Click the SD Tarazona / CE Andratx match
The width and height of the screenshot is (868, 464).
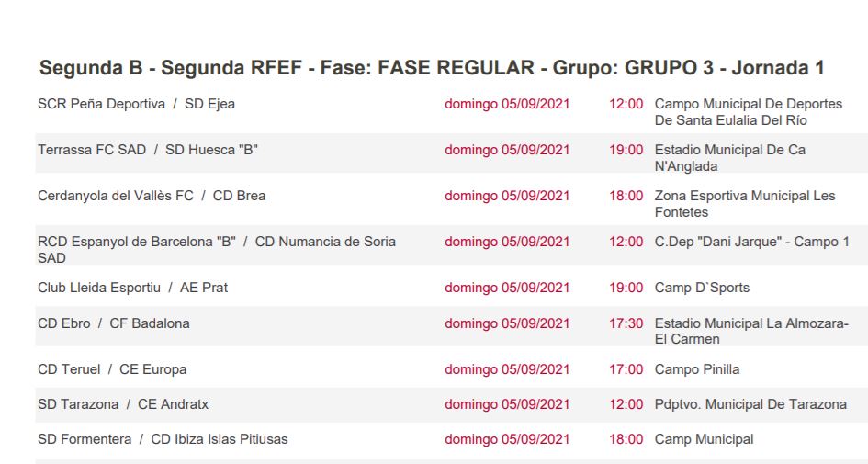(123, 404)
